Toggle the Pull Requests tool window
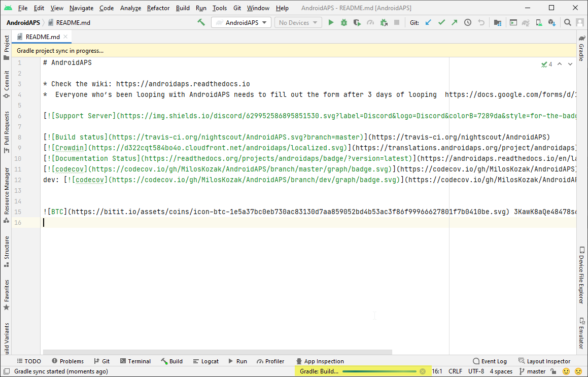Image resolution: width=588 pixels, height=377 pixels. (7, 132)
